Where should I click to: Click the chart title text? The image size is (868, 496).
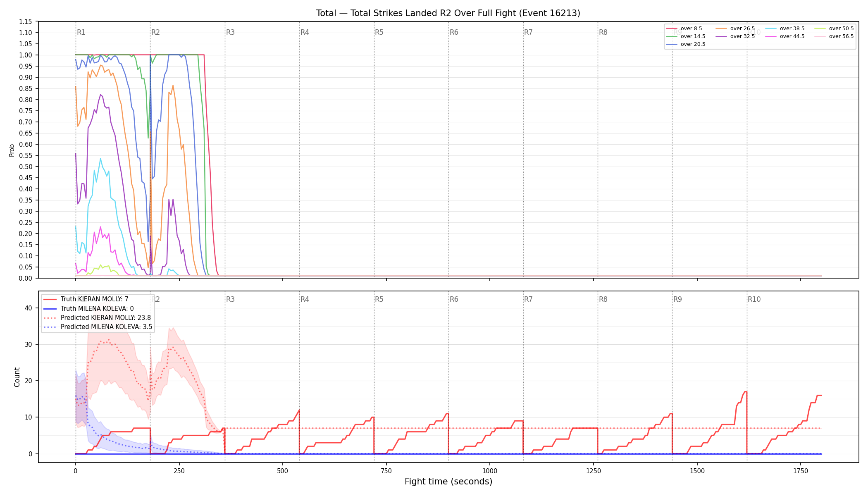click(448, 13)
